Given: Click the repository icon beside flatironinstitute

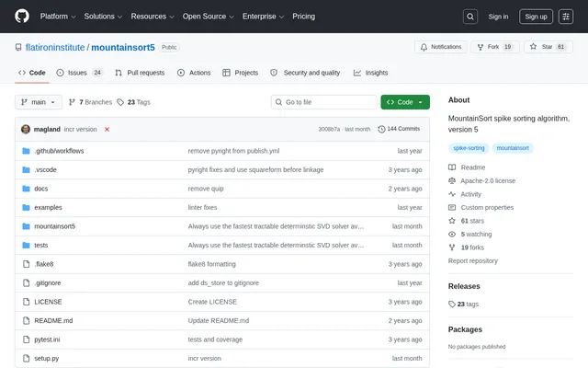Looking at the screenshot, I should 18,47.
